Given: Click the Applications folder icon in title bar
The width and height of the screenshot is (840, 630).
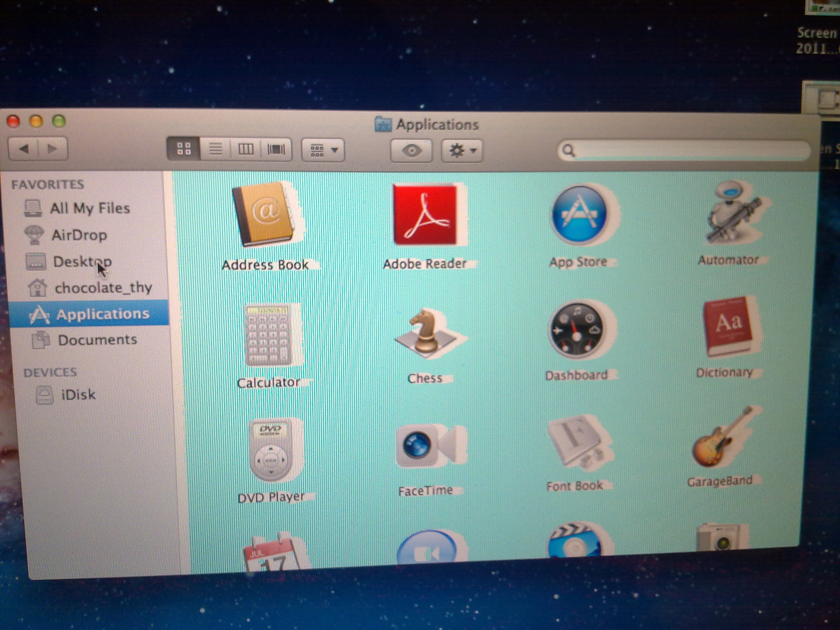Looking at the screenshot, I should point(383,124).
